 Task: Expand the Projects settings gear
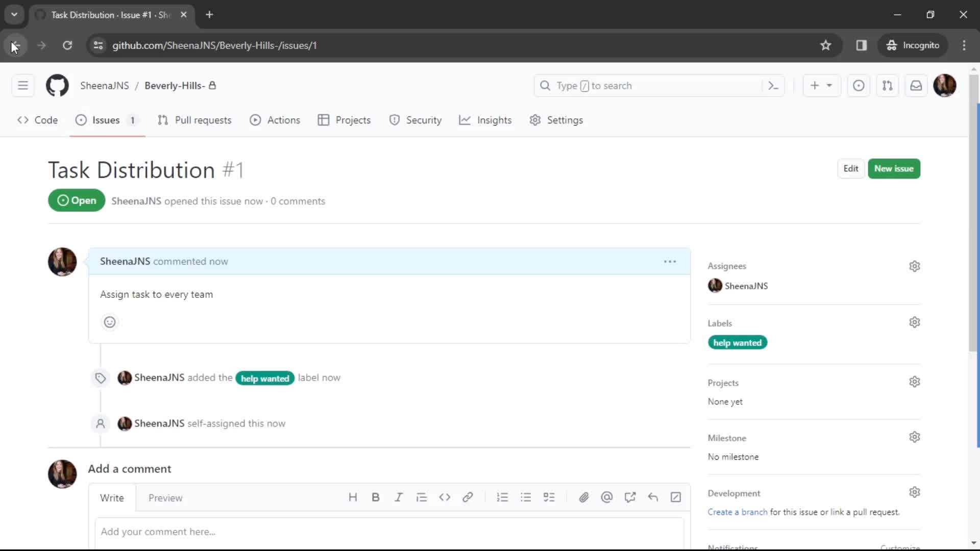(914, 382)
